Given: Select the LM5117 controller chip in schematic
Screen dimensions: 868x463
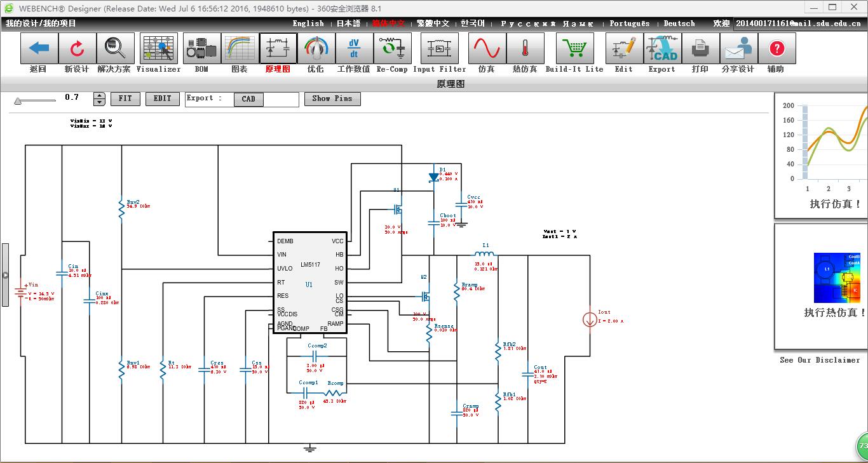Looking at the screenshot, I should 309,283.
